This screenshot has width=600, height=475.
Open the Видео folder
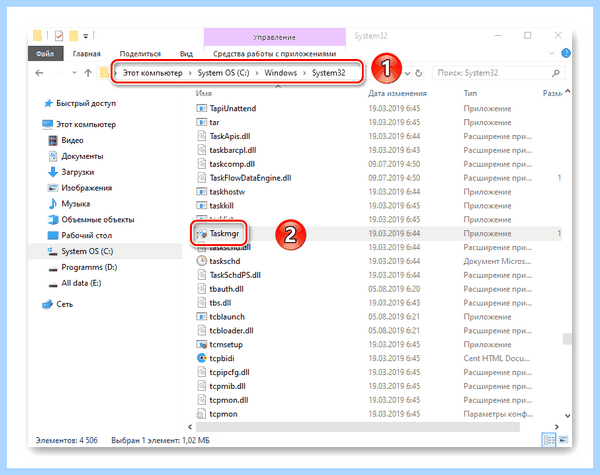pos(72,140)
